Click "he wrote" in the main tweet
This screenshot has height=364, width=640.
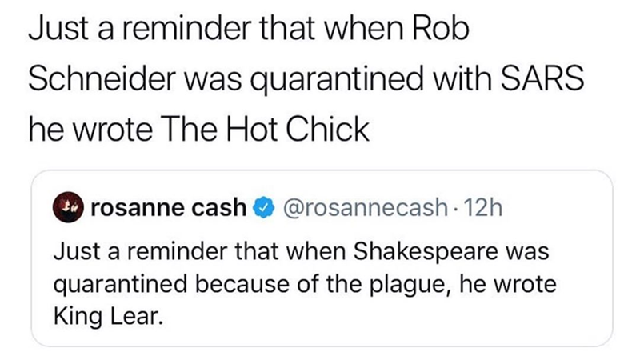coord(86,128)
